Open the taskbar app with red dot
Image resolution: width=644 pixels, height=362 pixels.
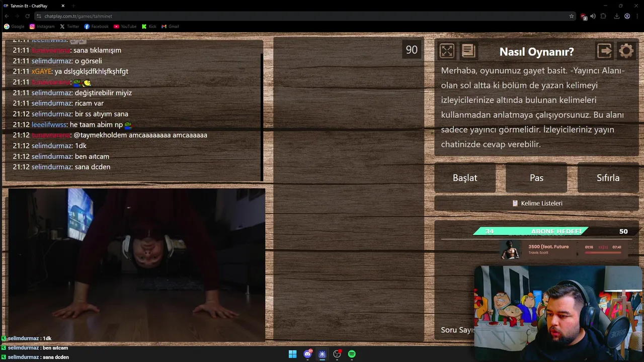pyautogui.click(x=337, y=354)
